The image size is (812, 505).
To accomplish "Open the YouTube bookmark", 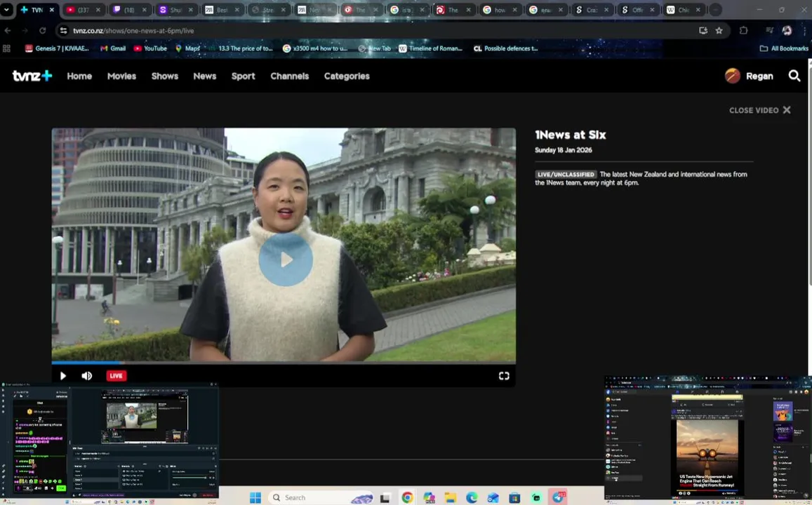I will click(x=150, y=48).
